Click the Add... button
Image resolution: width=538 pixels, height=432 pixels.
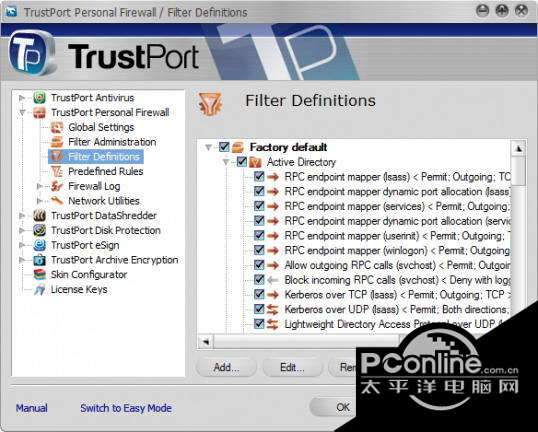click(226, 367)
